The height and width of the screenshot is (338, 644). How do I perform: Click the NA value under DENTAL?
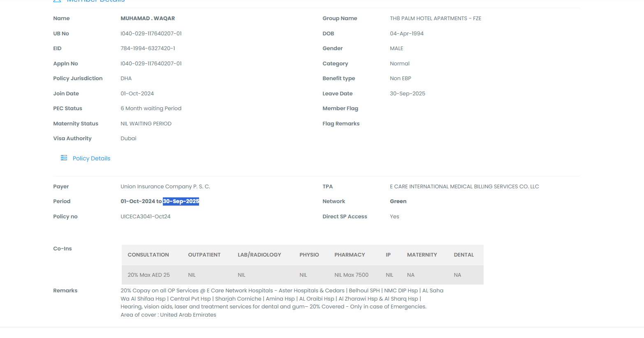458,275
